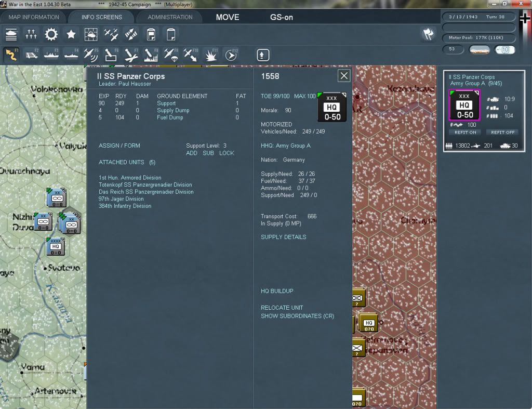This screenshot has width=532, height=409.
Task: Switch to the Info Screens tab
Action: pyautogui.click(x=101, y=17)
